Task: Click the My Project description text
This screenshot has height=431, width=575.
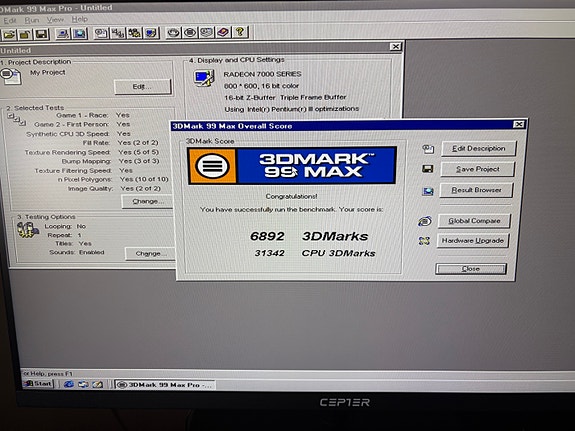Action: tap(48, 73)
